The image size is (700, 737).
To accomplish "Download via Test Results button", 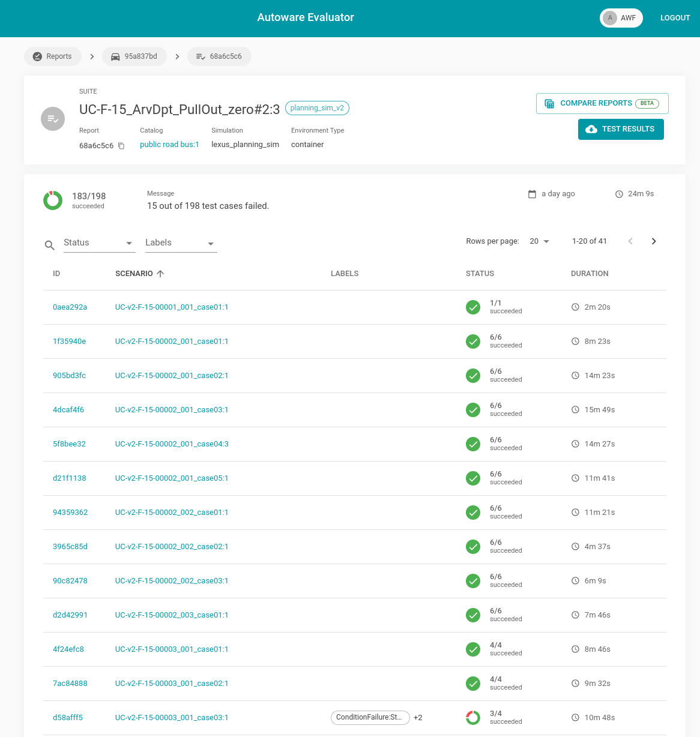I will [x=621, y=129].
